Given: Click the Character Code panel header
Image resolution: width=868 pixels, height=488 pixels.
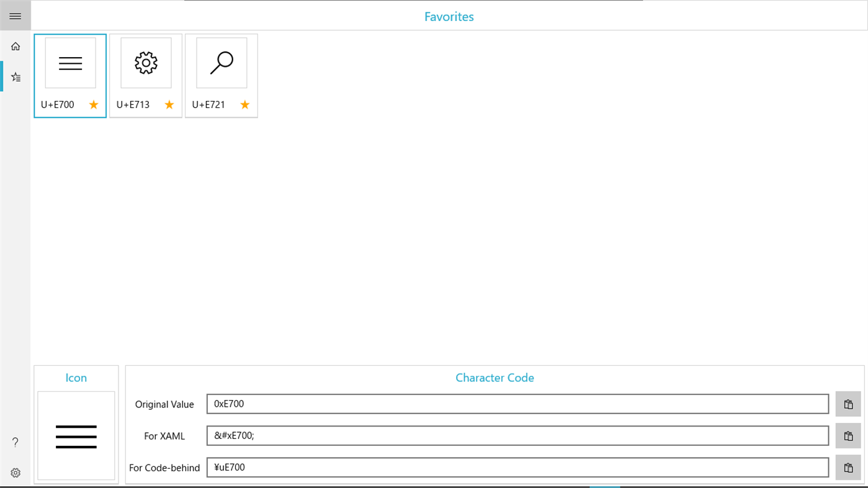Looking at the screenshot, I should point(494,378).
